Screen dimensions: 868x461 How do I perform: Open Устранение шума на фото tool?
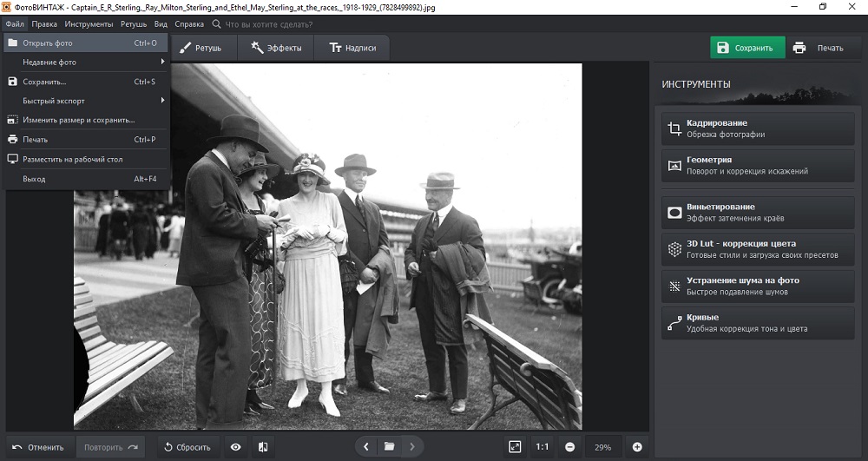[x=758, y=286]
